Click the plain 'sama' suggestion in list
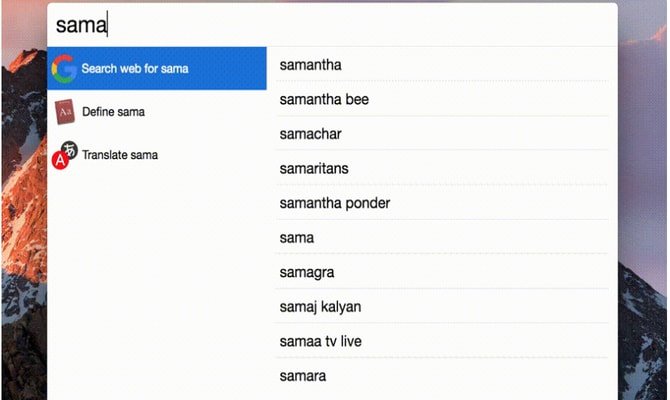 tap(442, 238)
